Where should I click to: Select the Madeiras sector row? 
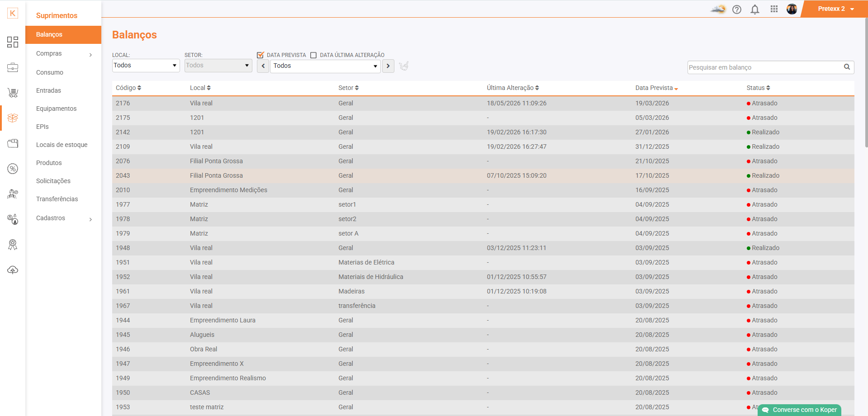click(x=483, y=291)
